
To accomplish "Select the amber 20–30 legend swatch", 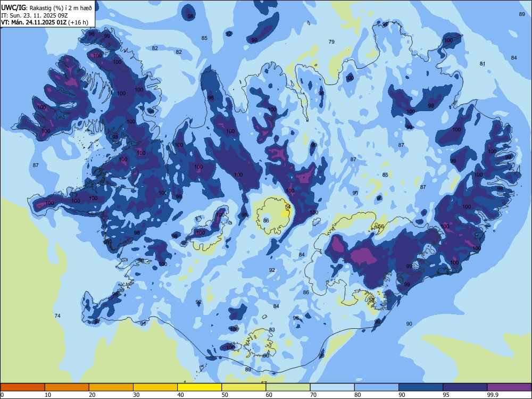I will click(111, 387).
